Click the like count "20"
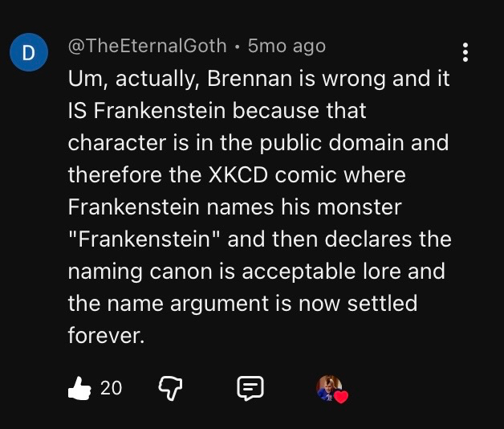 (x=112, y=388)
